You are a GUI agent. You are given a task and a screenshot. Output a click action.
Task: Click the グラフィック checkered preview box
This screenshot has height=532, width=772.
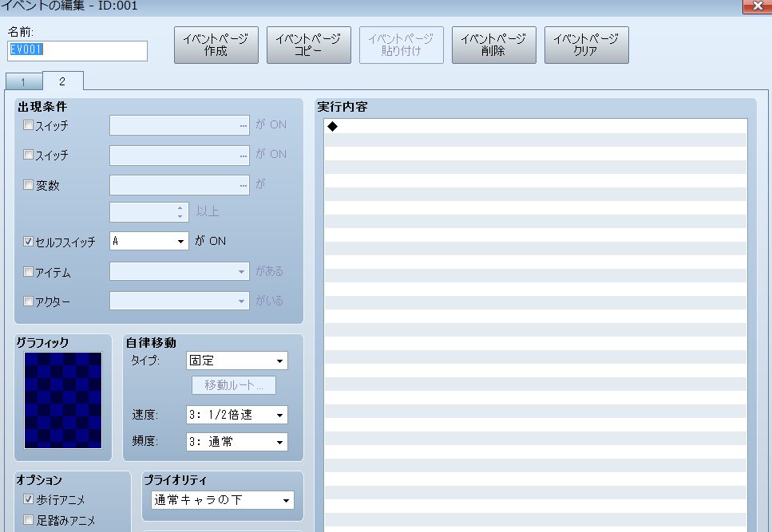(63, 400)
